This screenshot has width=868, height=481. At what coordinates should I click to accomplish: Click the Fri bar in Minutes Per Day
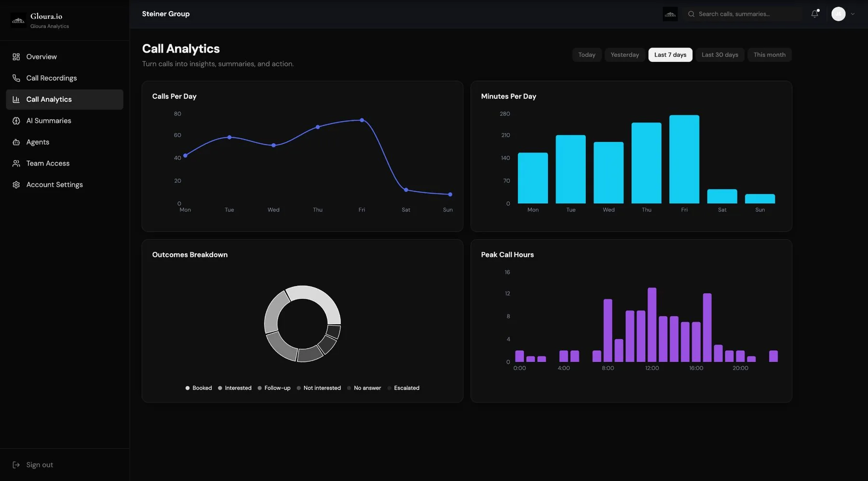[x=684, y=159]
